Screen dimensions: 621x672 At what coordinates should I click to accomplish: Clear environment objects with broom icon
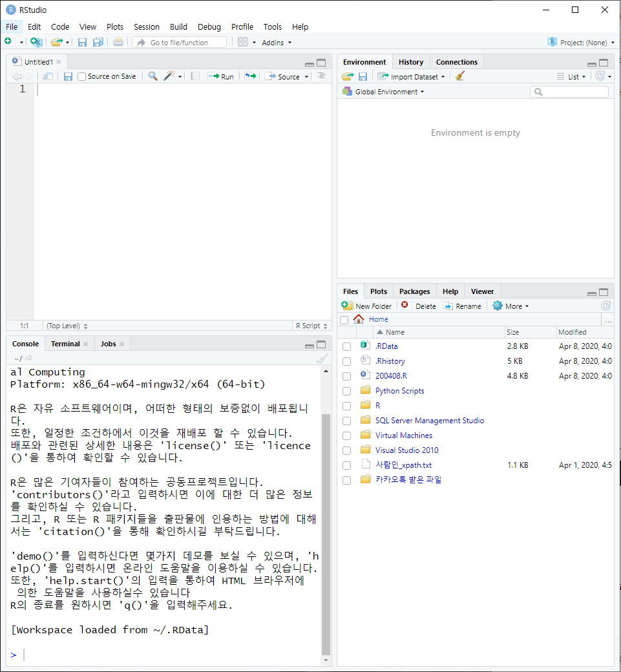(460, 76)
